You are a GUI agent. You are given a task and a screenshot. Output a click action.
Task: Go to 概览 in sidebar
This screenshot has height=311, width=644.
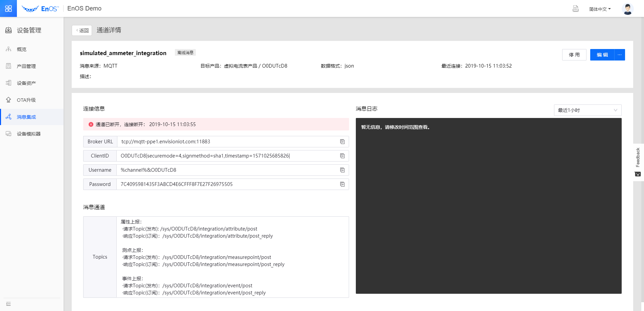(x=22, y=49)
